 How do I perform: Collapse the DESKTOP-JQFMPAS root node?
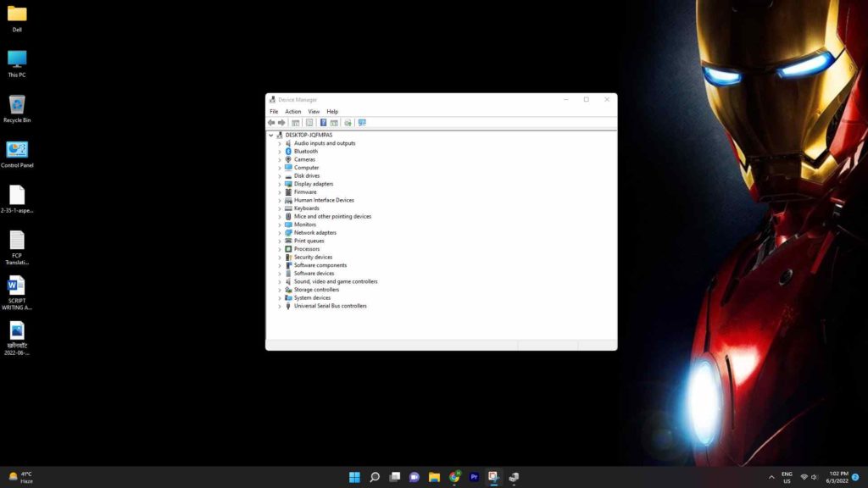(271, 136)
